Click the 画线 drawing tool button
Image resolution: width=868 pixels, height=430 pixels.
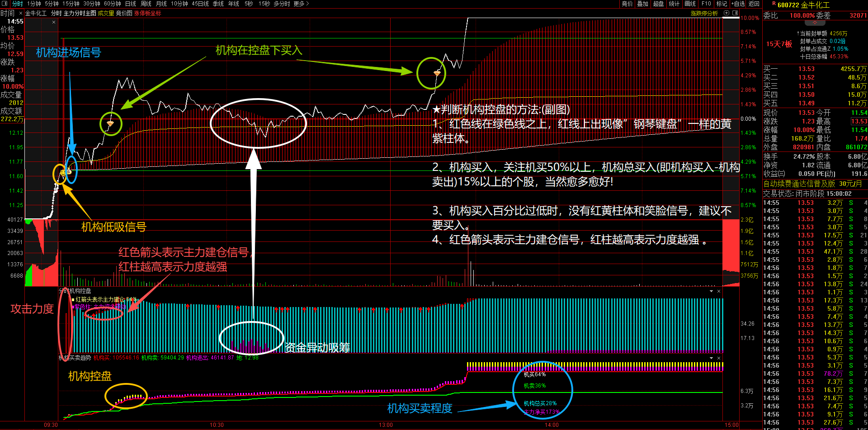(690, 4)
